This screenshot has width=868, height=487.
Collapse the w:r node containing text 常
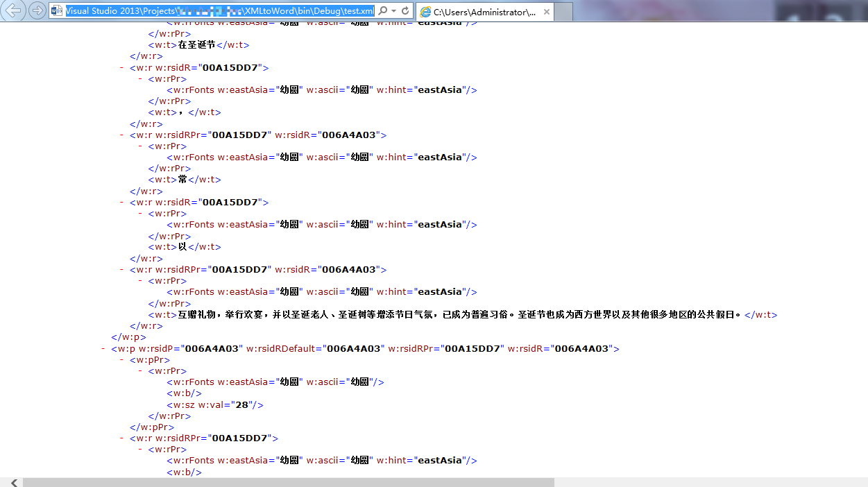click(122, 135)
